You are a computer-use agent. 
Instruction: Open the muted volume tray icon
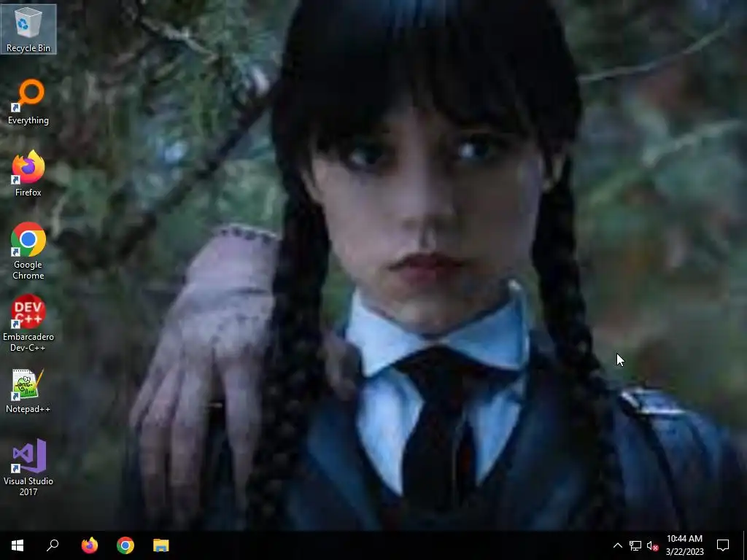pos(652,545)
